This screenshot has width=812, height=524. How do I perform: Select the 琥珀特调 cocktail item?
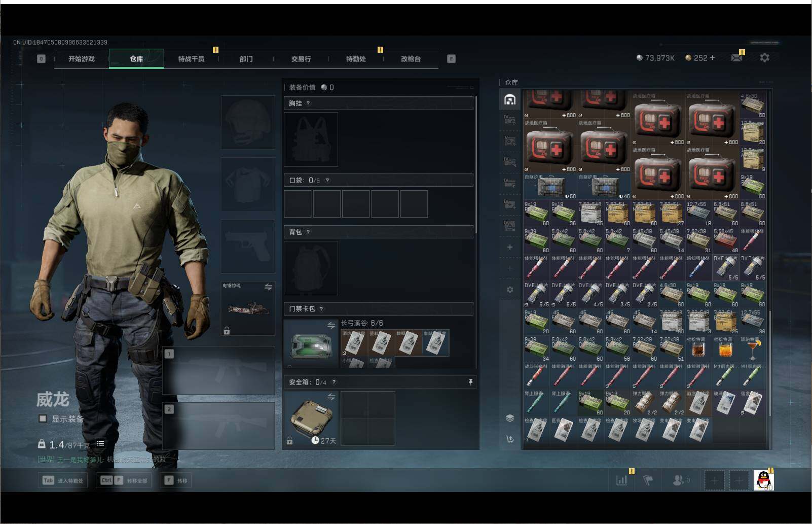[x=753, y=349]
